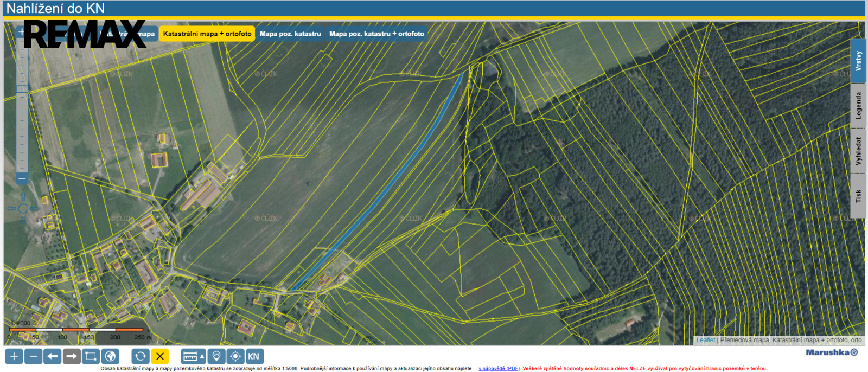
Task: Click the yellow X cancel tool button
Action: pyautogui.click(x=160, y=356)
